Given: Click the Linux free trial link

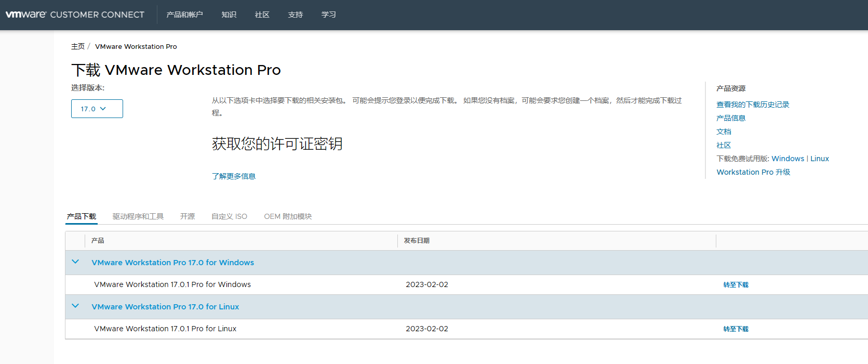Looking at the screenshot, I should pos(820,159).
